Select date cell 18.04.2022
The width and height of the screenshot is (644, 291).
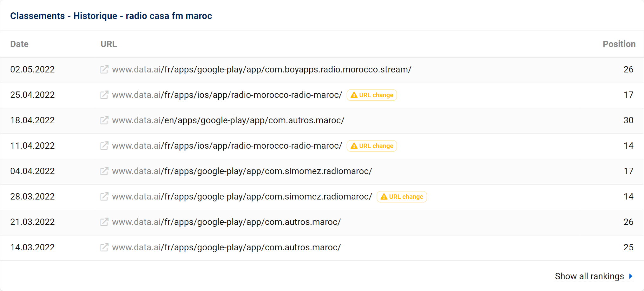coord(32,120)
